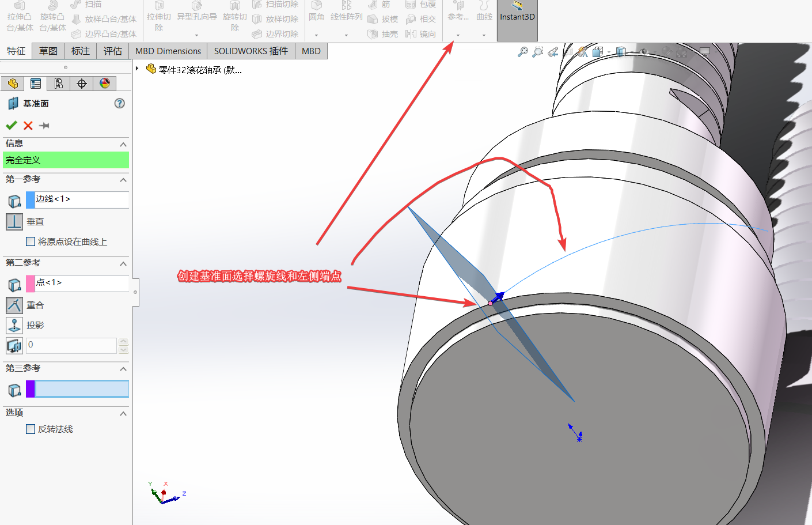Click 放样凸台/基体 lofted boss button

104,19
